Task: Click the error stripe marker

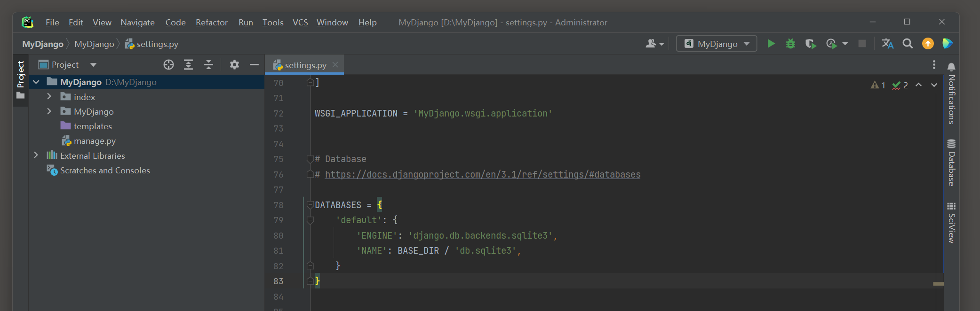Action: coord(938,284)
